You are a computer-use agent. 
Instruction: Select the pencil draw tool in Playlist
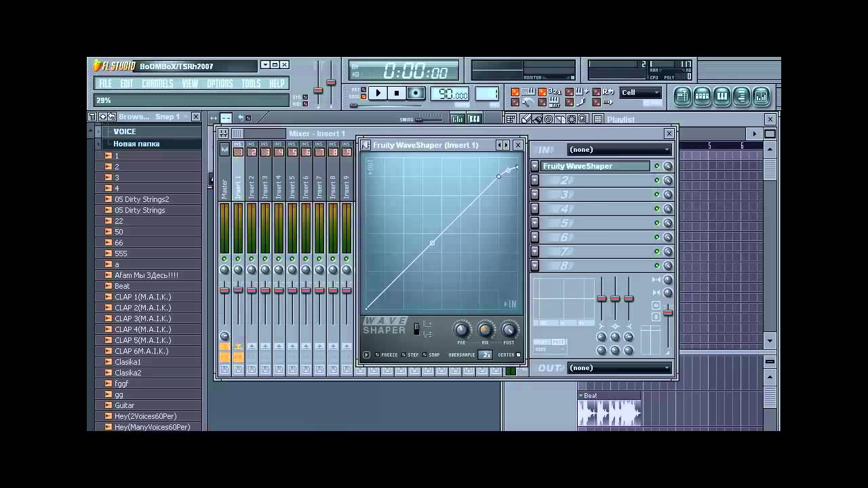pos(526,119)
